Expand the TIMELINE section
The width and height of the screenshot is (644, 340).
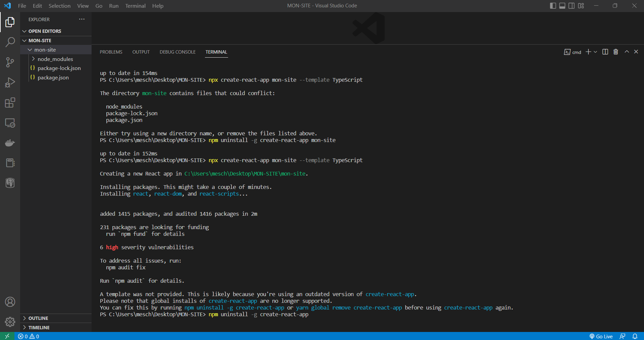coord(56,328)
